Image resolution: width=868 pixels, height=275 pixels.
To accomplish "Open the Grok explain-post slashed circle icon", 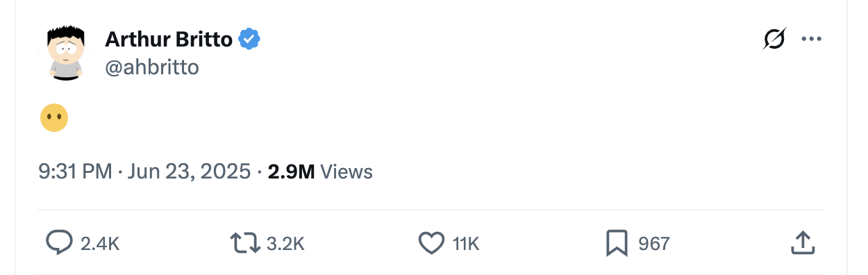I will point(774,39).
